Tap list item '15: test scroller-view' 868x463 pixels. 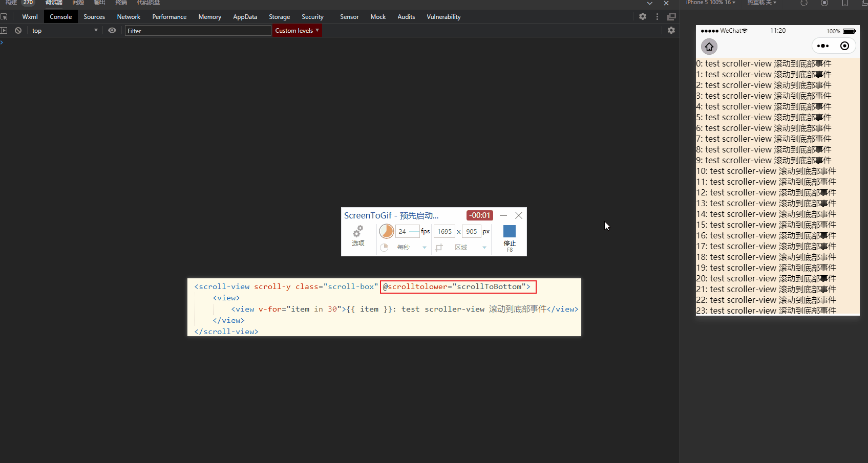766,225
